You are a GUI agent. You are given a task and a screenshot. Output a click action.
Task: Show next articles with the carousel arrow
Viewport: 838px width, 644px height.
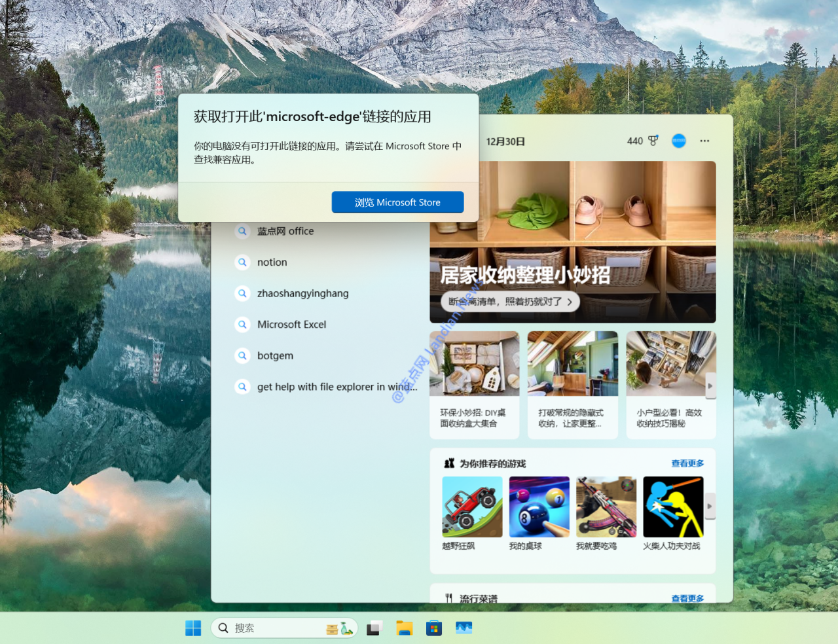pos(710,386)
